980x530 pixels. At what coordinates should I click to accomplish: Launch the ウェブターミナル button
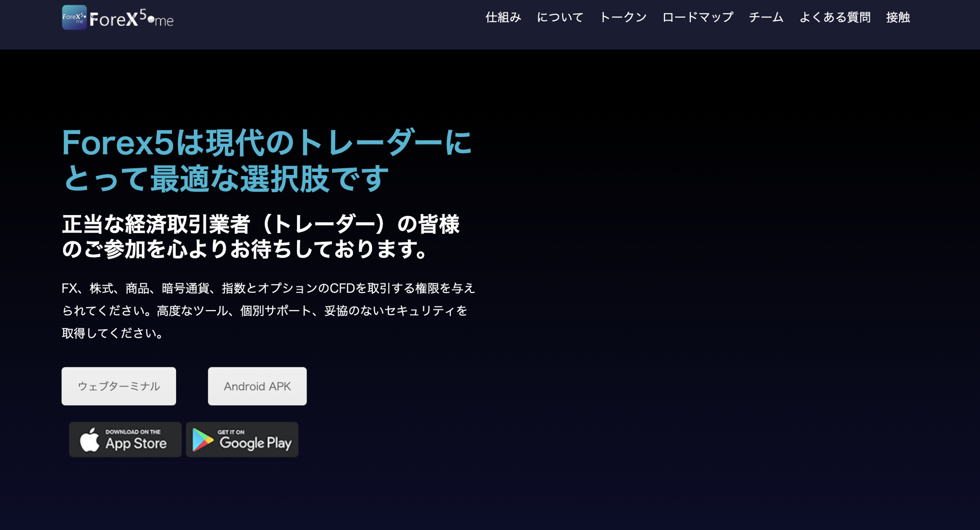coord(119,386)
